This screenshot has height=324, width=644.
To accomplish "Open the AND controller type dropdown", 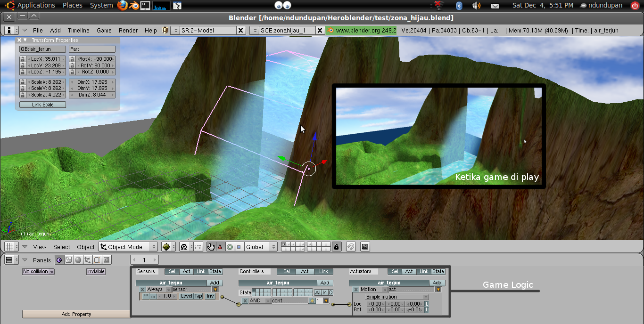I will (259, 300).
